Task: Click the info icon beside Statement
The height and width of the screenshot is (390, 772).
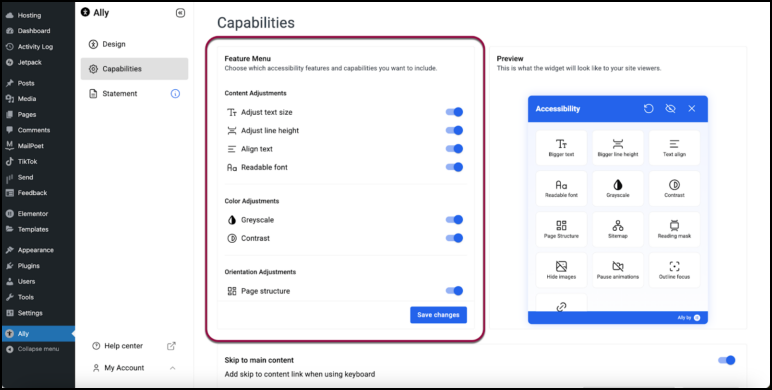Action: (x=175, y=94)
